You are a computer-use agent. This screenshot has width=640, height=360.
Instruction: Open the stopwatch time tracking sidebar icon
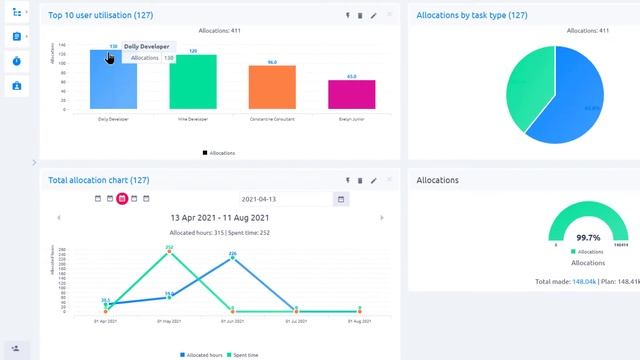[17, 61]
